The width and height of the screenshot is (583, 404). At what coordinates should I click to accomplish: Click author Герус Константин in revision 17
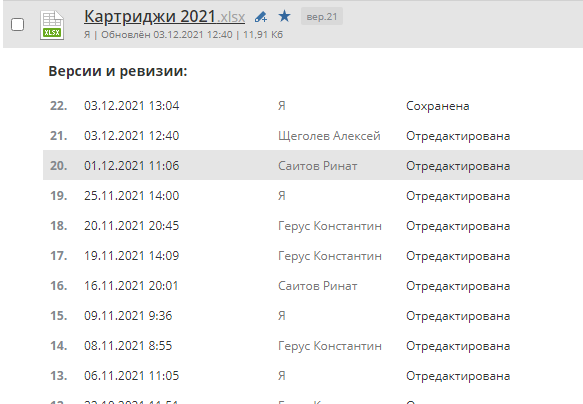[330, 256]
